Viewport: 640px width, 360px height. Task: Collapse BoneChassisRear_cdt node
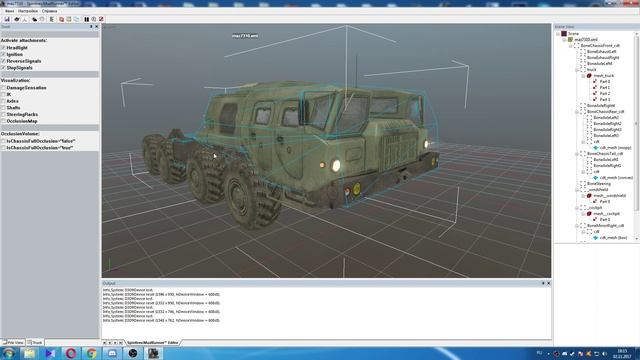(x=577, y=111)
